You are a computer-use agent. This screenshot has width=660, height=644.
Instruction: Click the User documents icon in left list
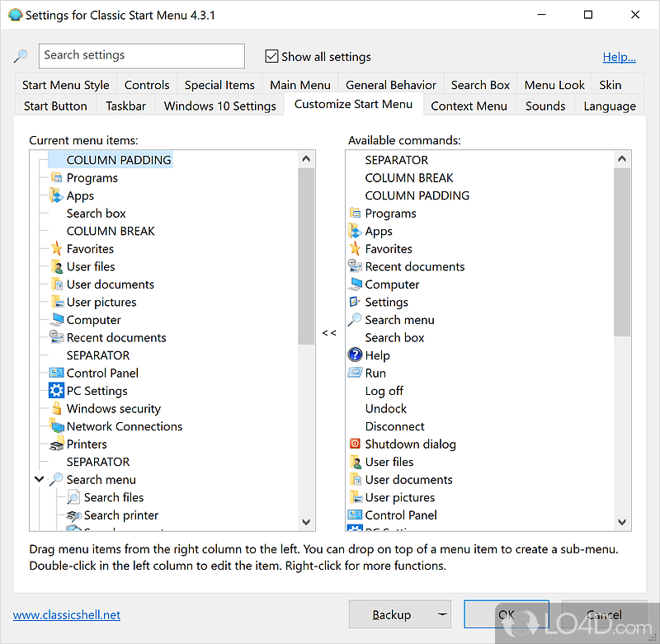(x=56, y=284)
